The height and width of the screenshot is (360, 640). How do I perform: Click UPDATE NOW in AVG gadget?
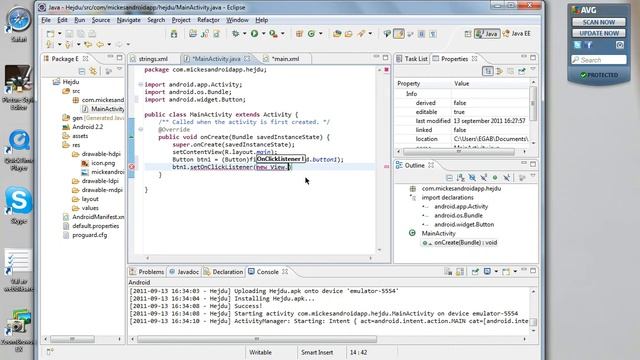tap(598, 33)
